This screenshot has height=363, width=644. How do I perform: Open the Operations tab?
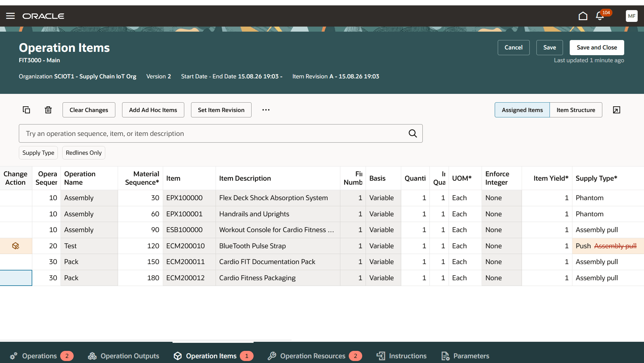click(42, 356)
